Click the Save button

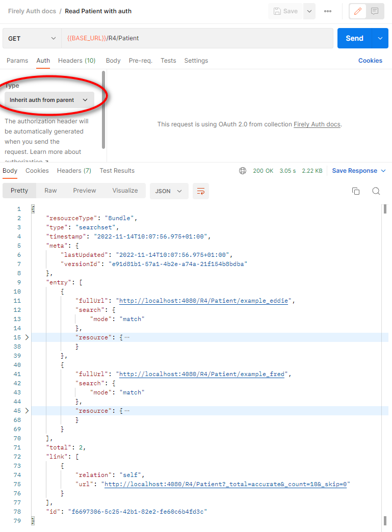click(x=285, y=11)
